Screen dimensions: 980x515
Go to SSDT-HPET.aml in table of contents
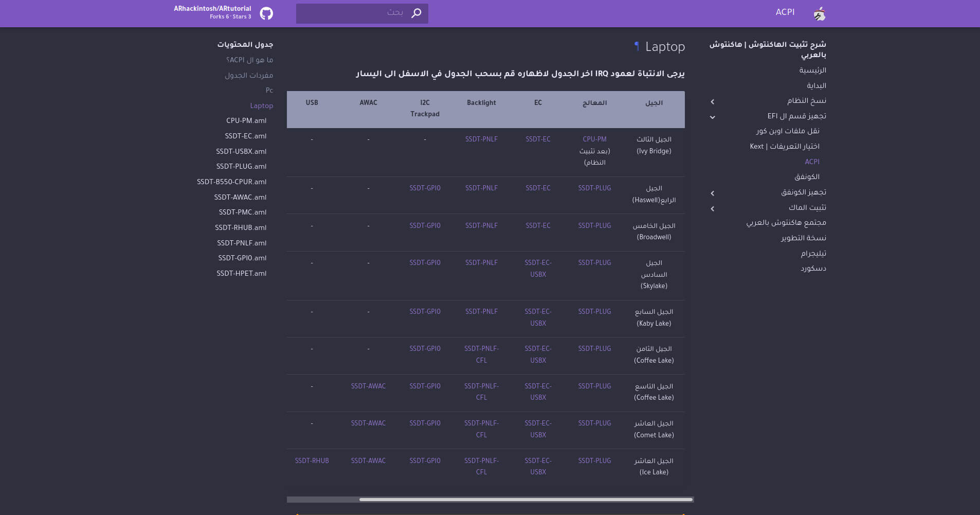[241, 274]
